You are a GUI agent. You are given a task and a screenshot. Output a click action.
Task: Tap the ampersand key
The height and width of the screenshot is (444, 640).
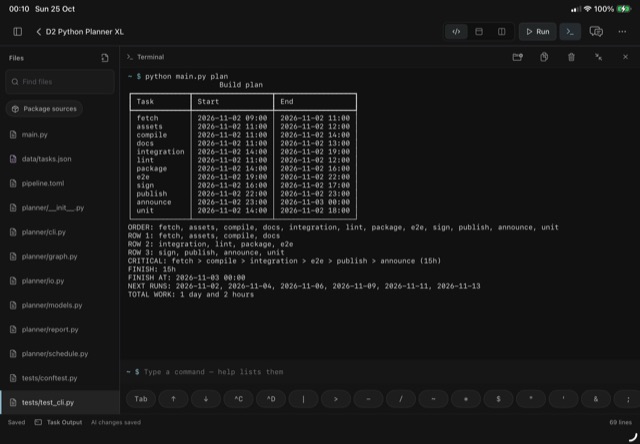coord(596,399)
